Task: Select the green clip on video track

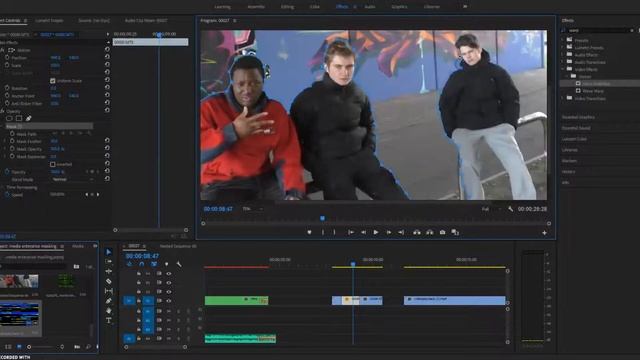Action: tap(236, 300)
